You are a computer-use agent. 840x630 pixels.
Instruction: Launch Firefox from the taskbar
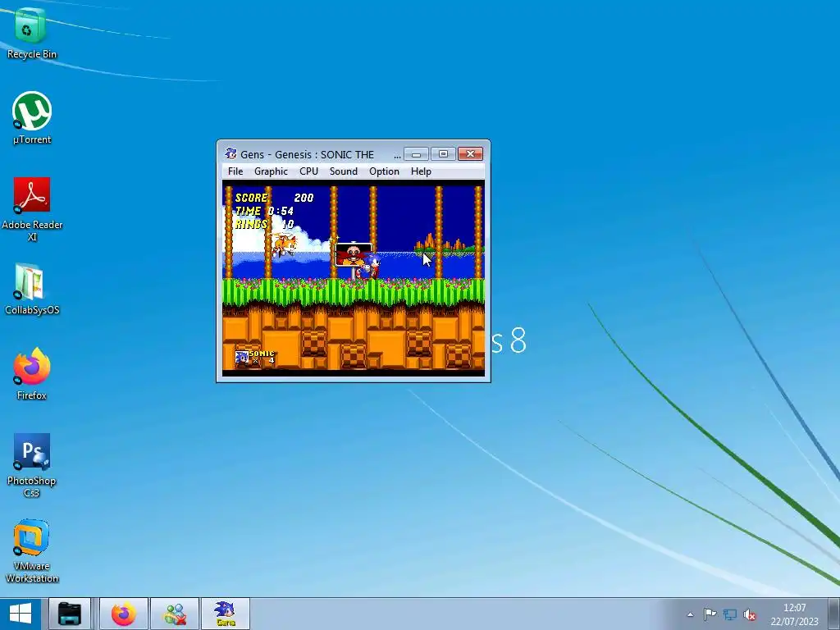point(124,614)
